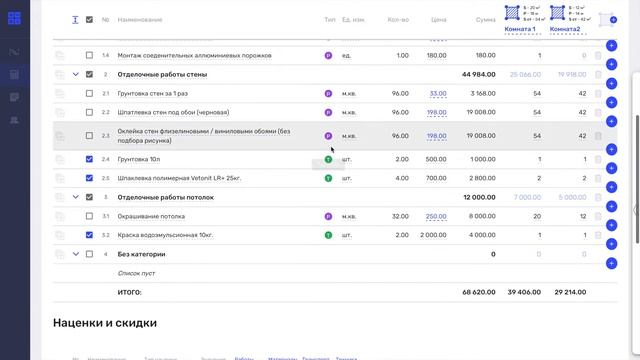Toggle row height icon in table header
Image resolution: width=640 pixels, height=360 pixels.
tap(75, 20)
